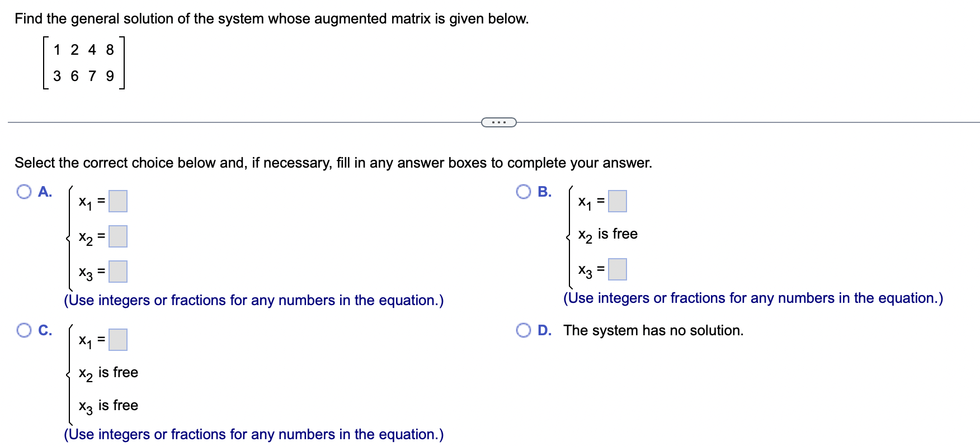This screenshot has height=447, width=980.
Task: Click the x1 answer box in choice B
Action: tap(617, 201)
